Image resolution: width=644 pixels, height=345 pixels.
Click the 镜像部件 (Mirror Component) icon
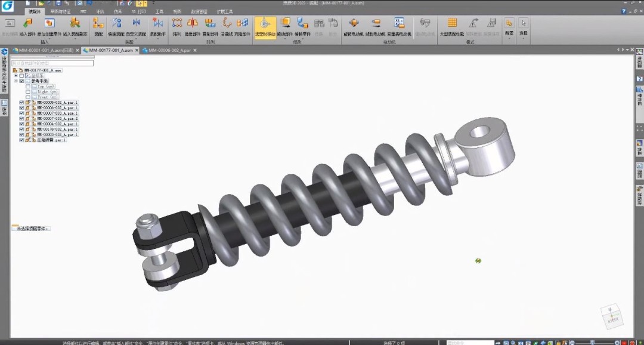tap(193, 24)
